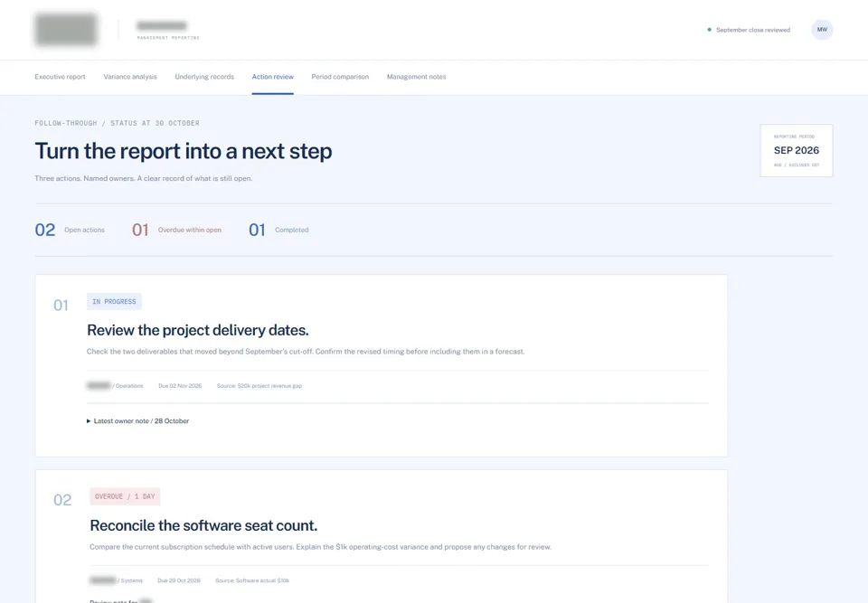Click 'FOLLOW-THROUGH / STATUS AT 30 OCTOBER' label
868x603 pixels.
click(x=117, y=123)
